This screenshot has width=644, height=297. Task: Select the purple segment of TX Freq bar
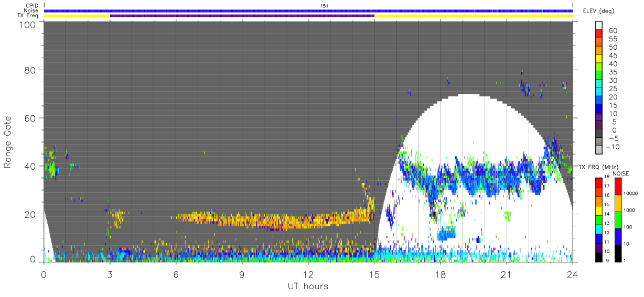[x=242, y=16]
